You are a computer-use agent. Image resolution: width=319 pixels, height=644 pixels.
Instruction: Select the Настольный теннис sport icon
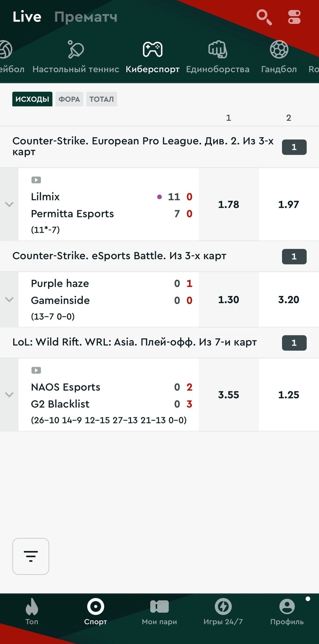coord(76,50)
